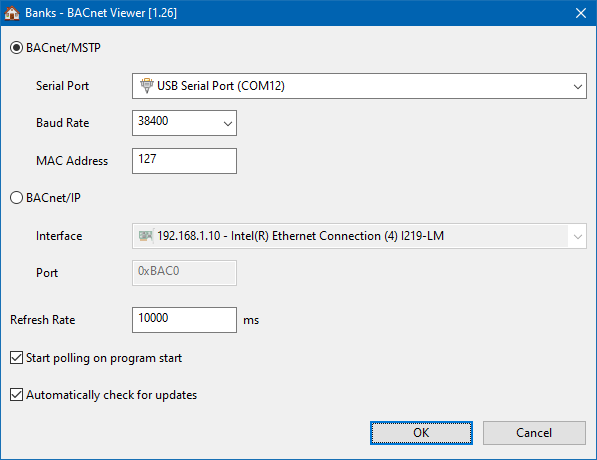
Task: Click the Refresh Rate field showing 10000
Action: (184, 320)
